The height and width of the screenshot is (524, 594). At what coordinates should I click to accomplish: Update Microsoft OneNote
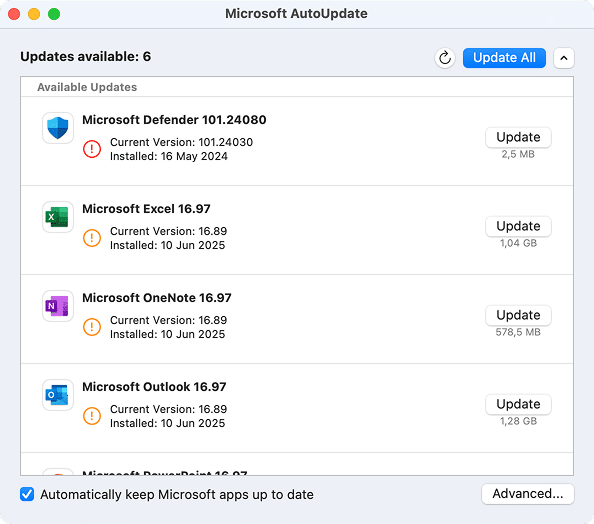point(518,315)
